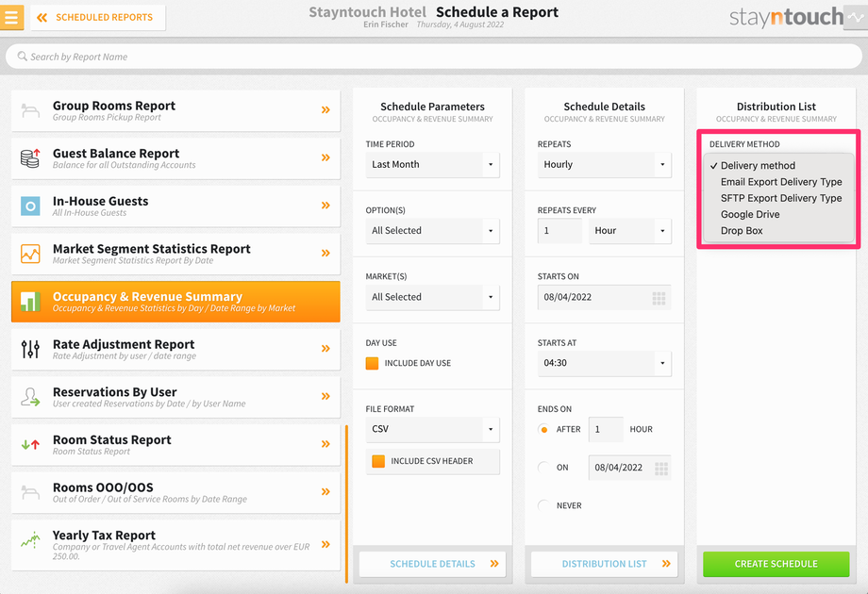
Task: Click the Starts On date field 08/04/2022
Action: pos(605,297)
